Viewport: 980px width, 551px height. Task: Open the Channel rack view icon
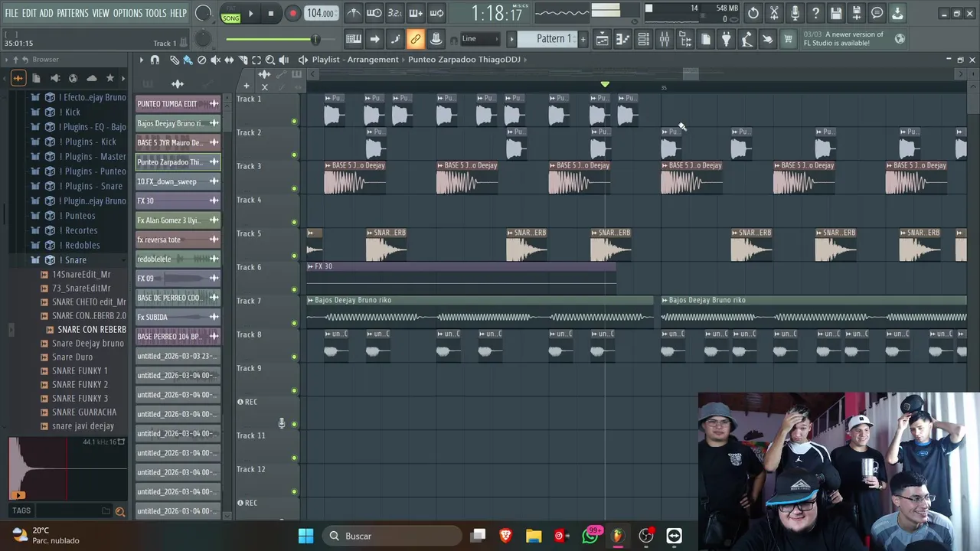(644, 39)
